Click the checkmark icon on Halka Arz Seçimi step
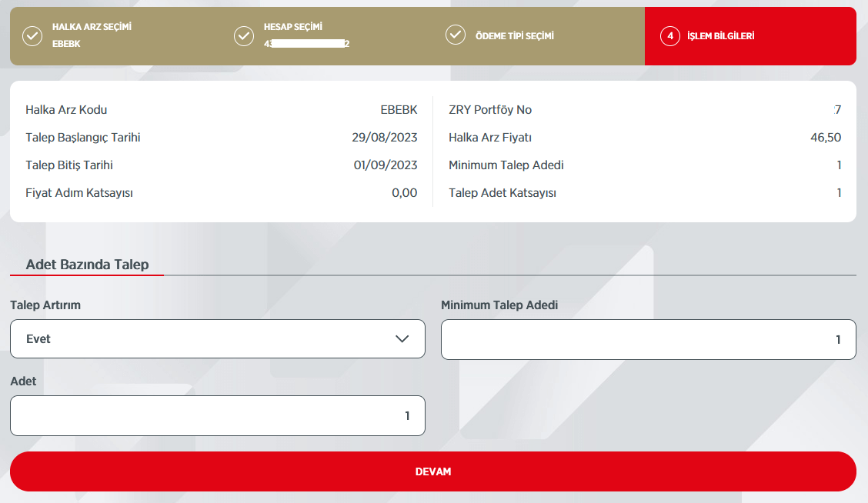Screen dimensions: 868x503 click(x=32, y=35)
